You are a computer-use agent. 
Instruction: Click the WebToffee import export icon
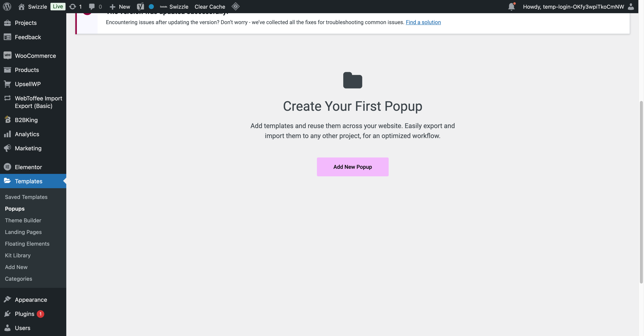click(x=8, y=98)
